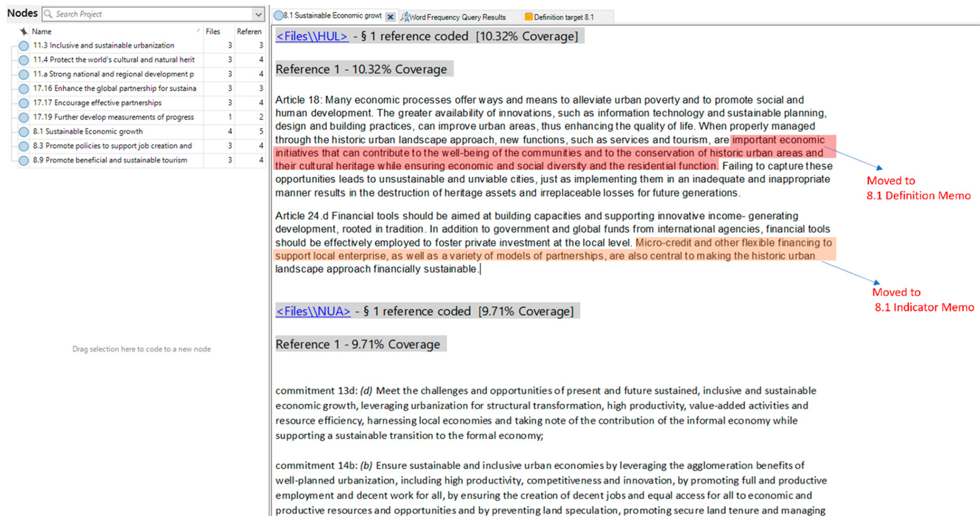This screenshot has height=522, width=980.
Task: Click the node circle beside 8.1 Sustainable Economic growth
Action: (x=24, y=131)
